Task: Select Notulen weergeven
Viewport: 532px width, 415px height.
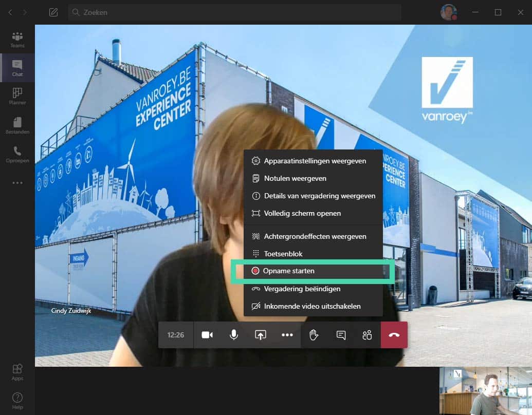Action: [313, 178]
